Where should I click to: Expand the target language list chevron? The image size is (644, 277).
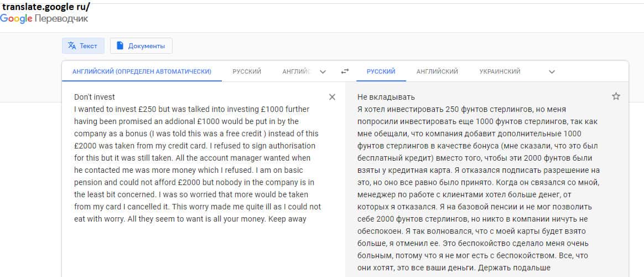tap(551, 71)
